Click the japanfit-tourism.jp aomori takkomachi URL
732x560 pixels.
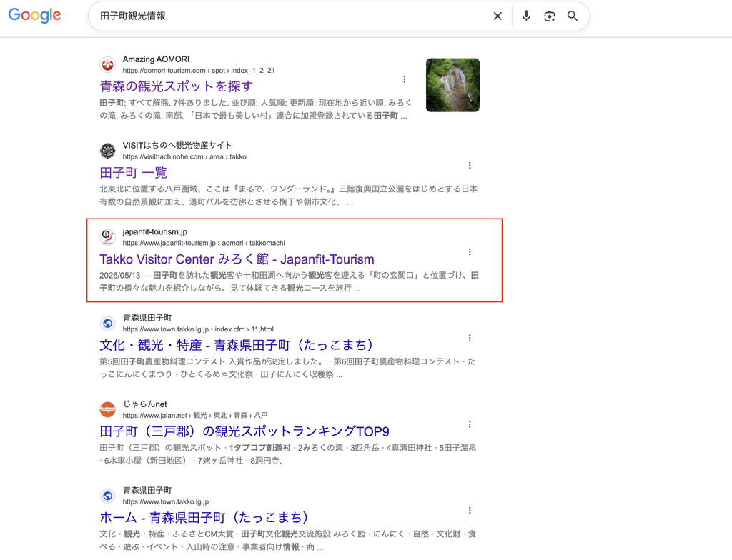point(204,243)
